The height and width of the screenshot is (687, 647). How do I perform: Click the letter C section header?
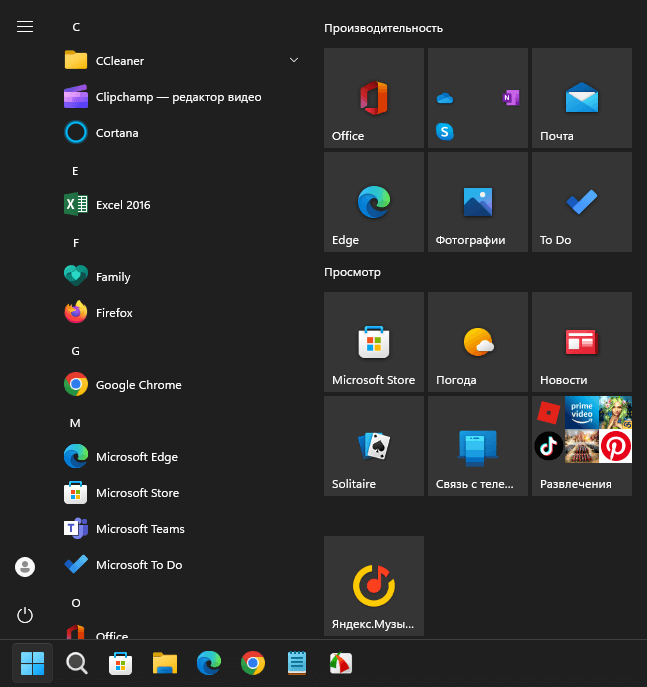(76, 27)
